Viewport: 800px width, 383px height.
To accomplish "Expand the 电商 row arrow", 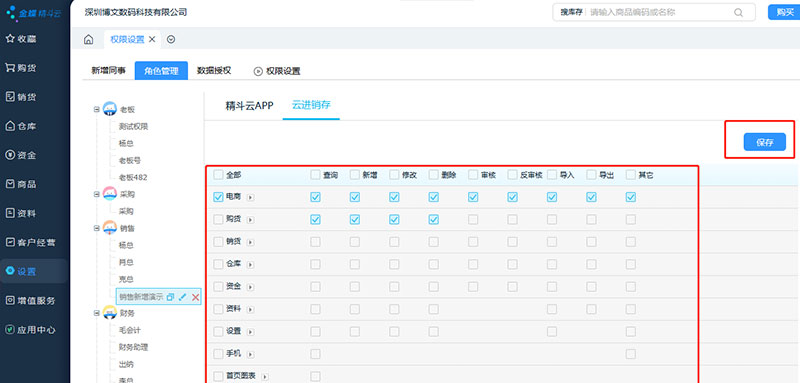I will pos(251,197).
